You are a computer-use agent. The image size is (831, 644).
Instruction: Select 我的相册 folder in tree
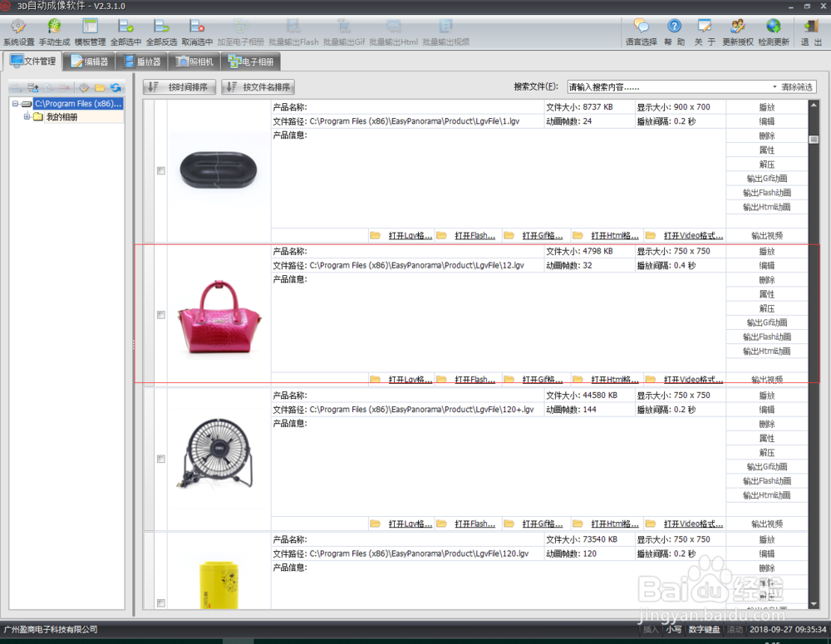coord(61,116)
